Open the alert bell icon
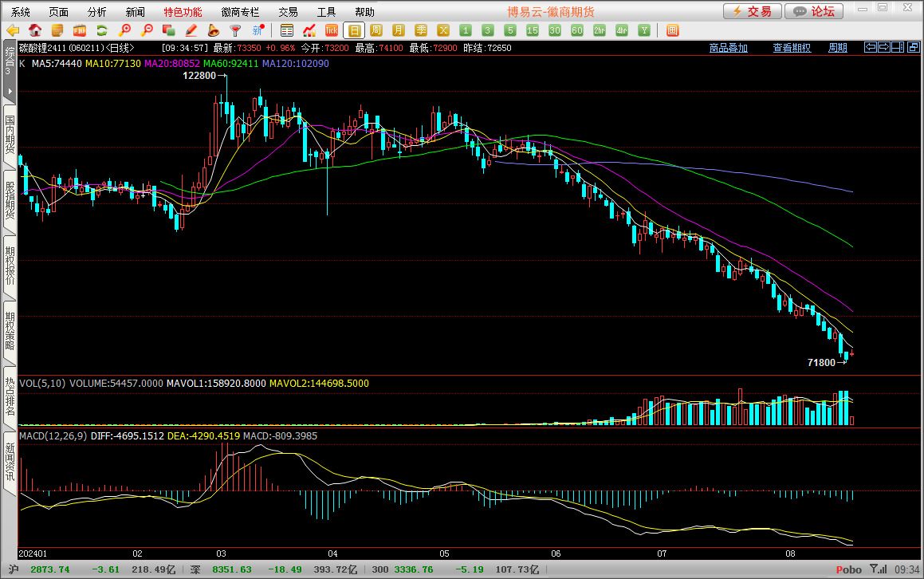 pos(213,30)
